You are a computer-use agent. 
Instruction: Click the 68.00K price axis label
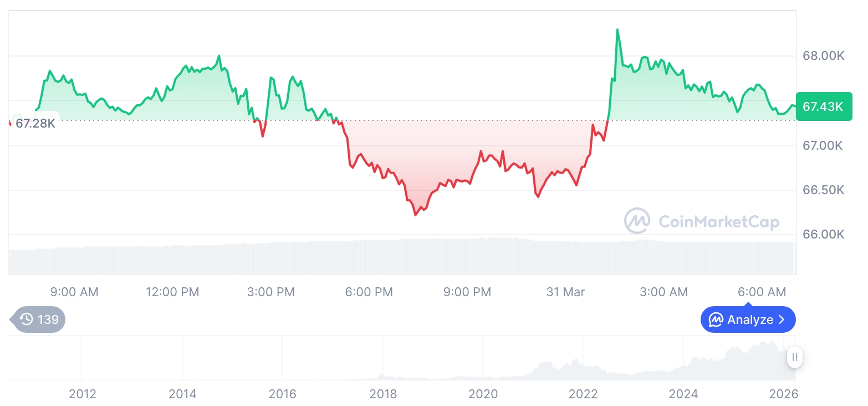(823, 56)
